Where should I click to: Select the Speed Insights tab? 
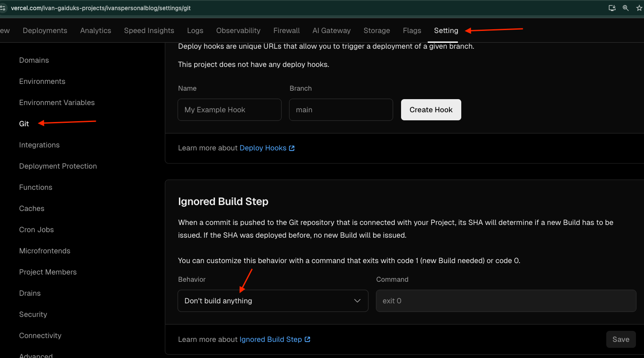[149, 30]
